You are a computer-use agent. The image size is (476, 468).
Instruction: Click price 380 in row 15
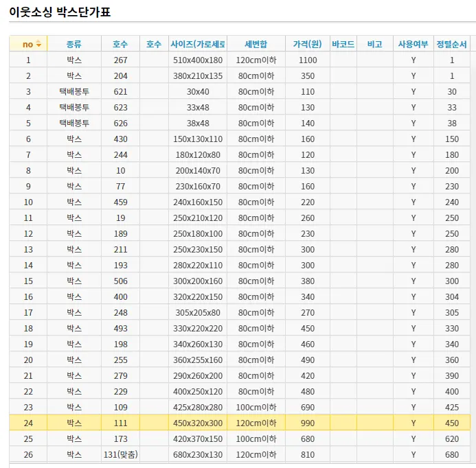pyautogui.click(x=308, y=281)
